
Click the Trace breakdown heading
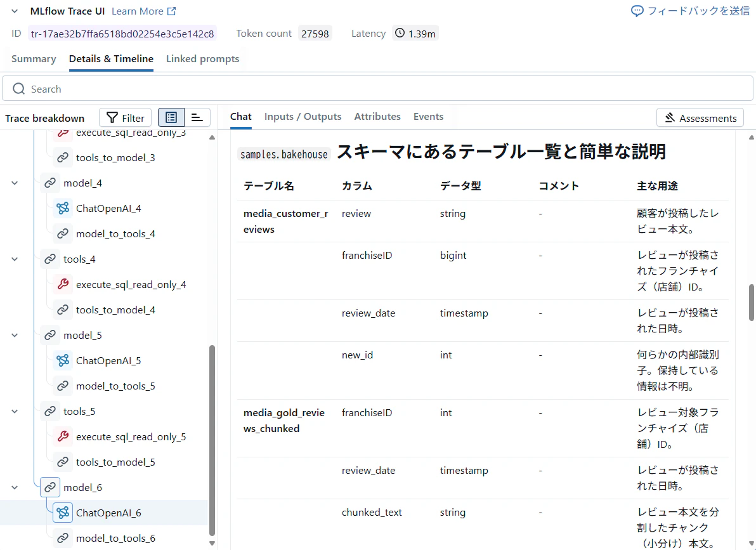(x=45, y=118)
